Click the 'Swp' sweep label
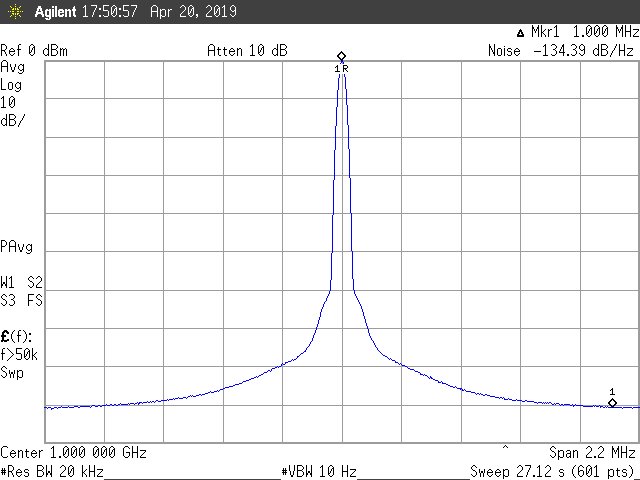The image size is (640, 480). pyautogui.click(x=12, y=373)
